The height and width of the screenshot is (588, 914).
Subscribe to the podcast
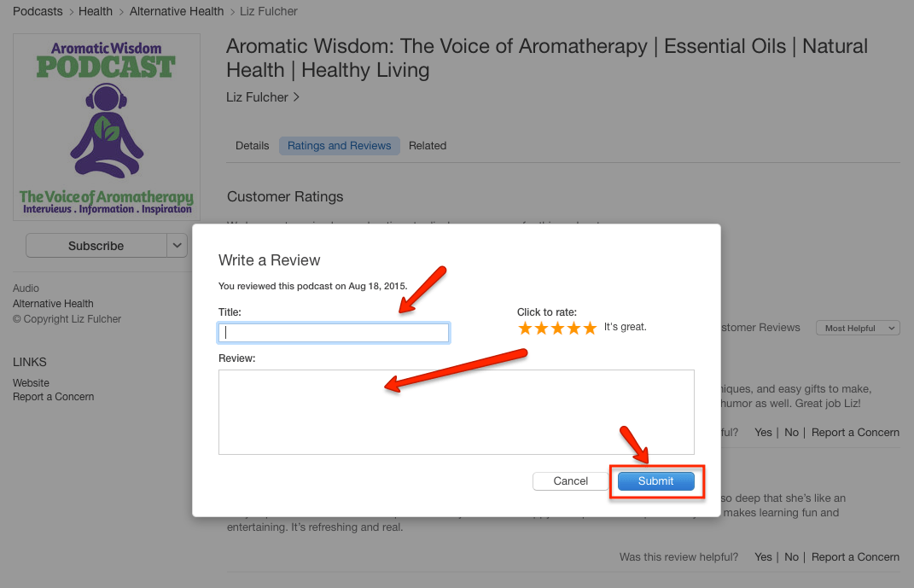pyautogui.click(x=96, y=245)
